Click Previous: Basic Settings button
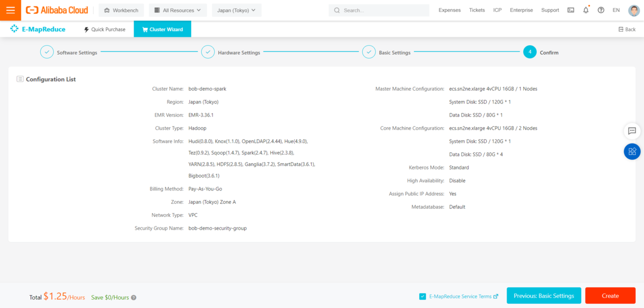The height and width of the screenshot is (308, 644). click(x=544, y=296)
